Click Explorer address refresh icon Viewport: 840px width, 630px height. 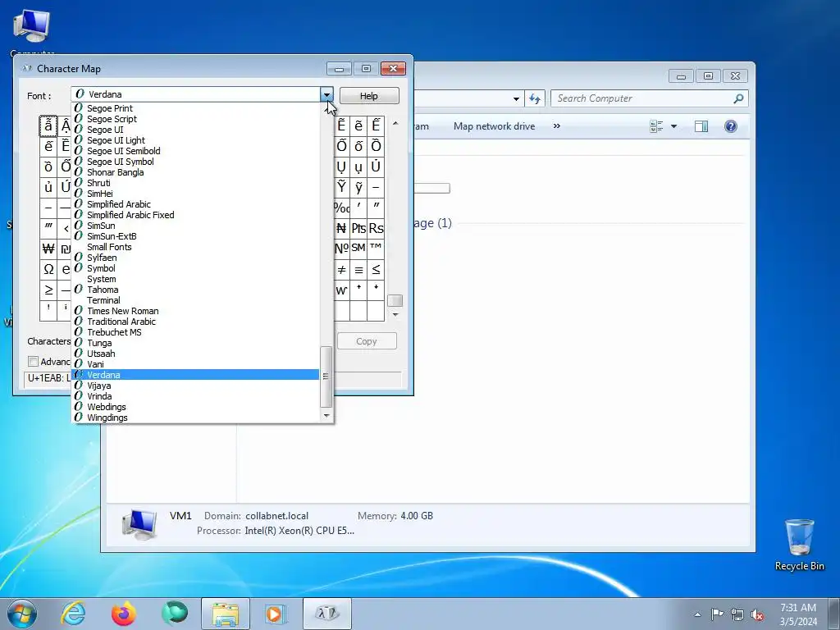[x=535, y=98]
